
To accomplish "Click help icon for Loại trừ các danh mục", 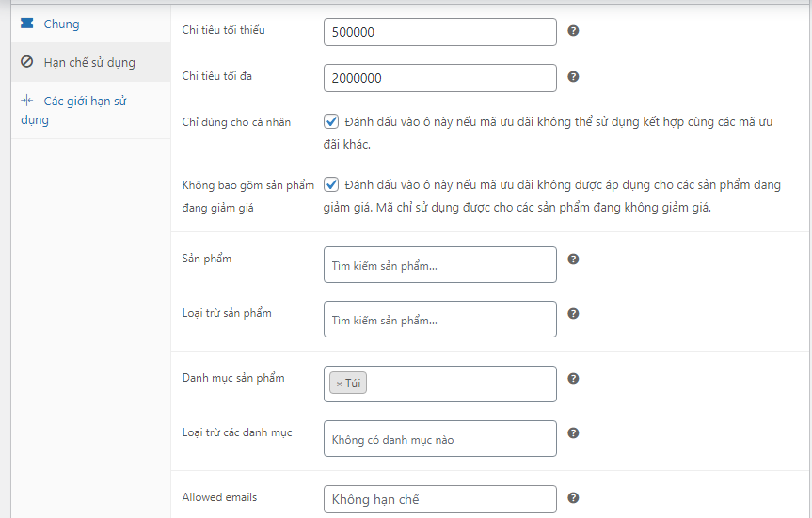I will pyautogui.click(x=574, y=433).
